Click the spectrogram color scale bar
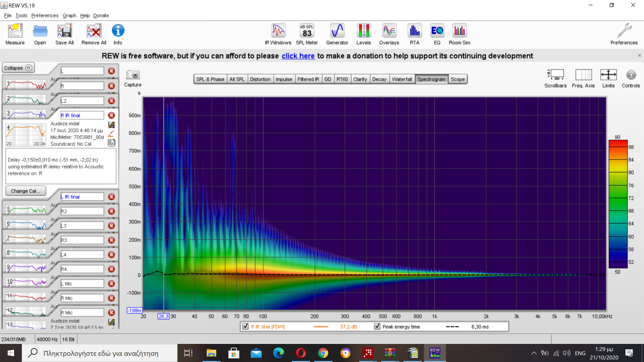The height and width of the screenshot is (362, 644). click(618, 204)
